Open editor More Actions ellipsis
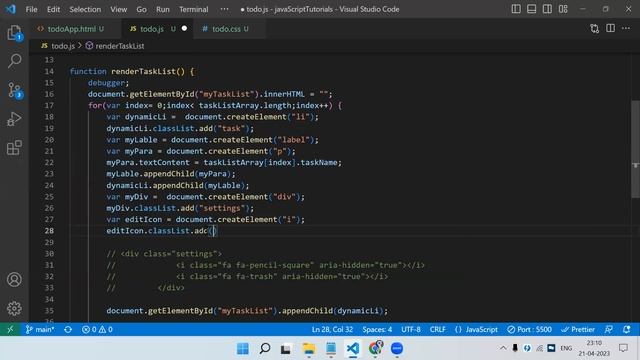This screenshot has height=360, width=640. pos(626,28)
